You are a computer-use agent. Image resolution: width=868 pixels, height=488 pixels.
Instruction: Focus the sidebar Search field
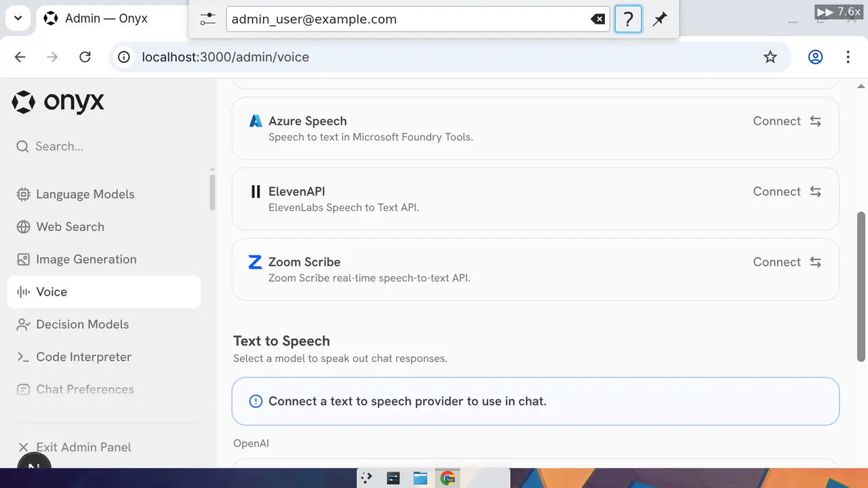coord(104,146)
